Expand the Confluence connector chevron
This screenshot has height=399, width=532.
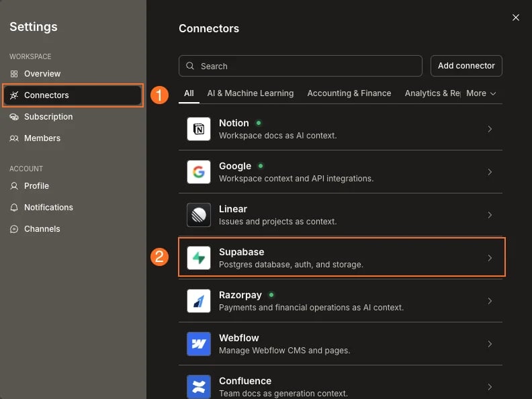click(490, 387)
